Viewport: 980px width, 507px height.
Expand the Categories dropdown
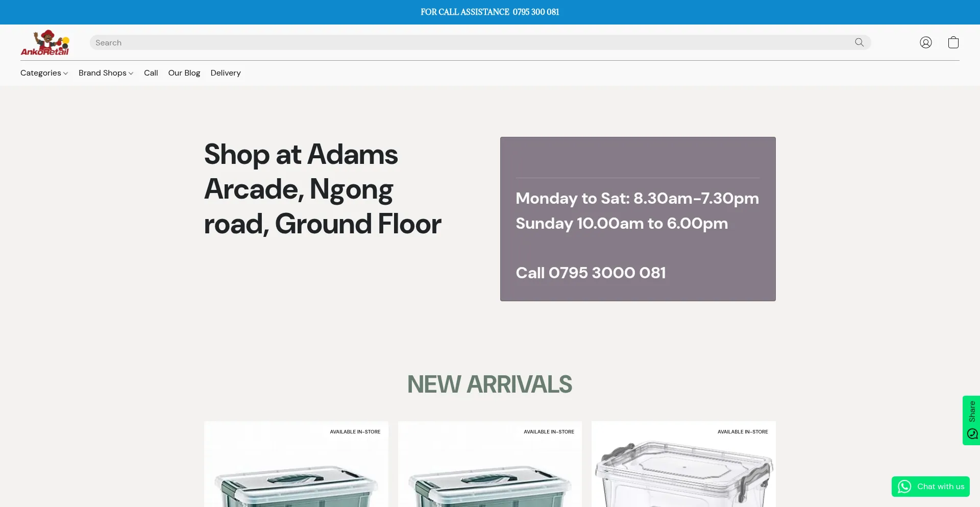pyautogui.click(x=44, y=73)
